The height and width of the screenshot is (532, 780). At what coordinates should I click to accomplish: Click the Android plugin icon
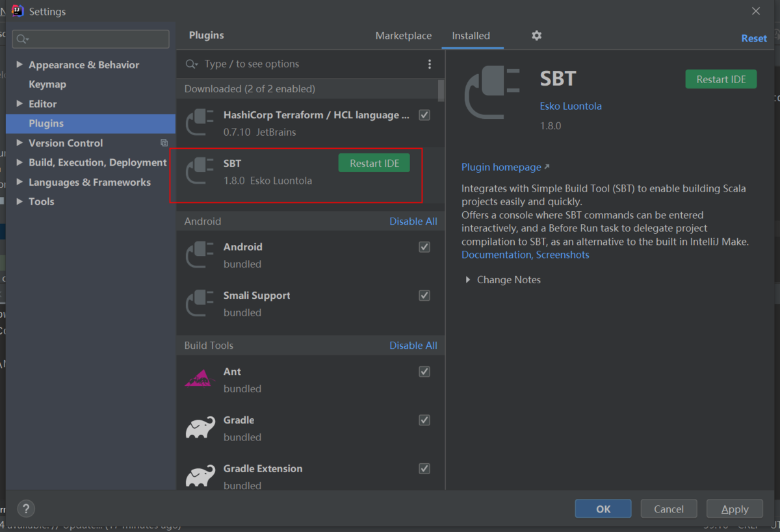pyautogui.click(x=200, y=255)
